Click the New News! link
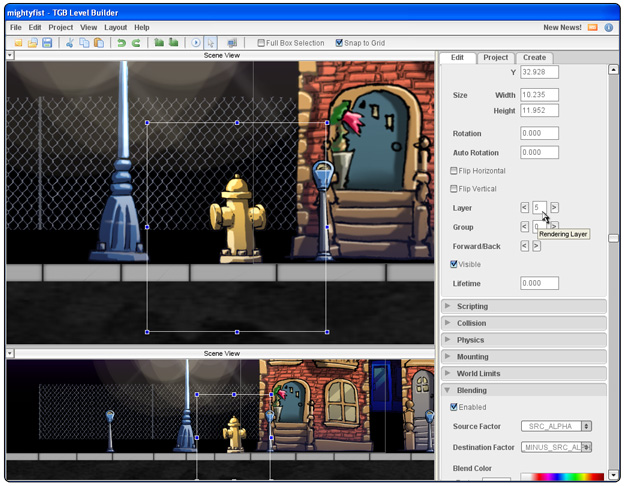The height and width of the screenshot is (486, 625). coord(562,28)
